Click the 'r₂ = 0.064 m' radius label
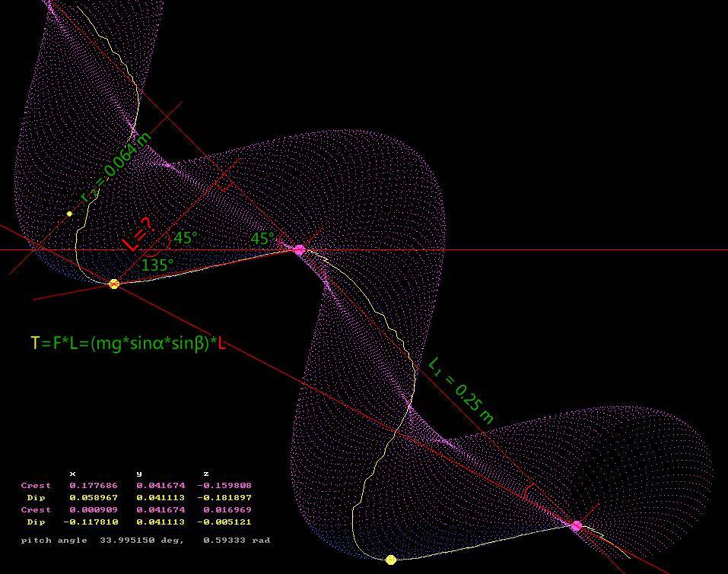The height and width of the screenshot is (574, 728). [116, 167]
